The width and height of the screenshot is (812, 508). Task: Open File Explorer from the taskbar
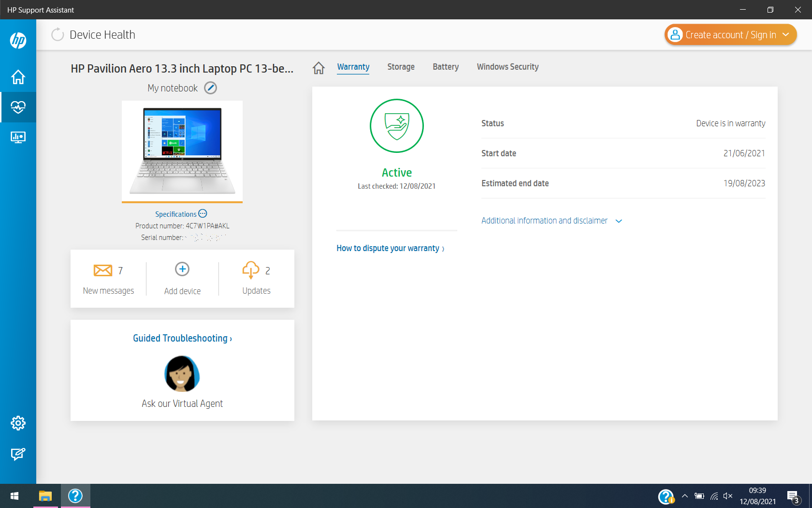coord(45,496)
